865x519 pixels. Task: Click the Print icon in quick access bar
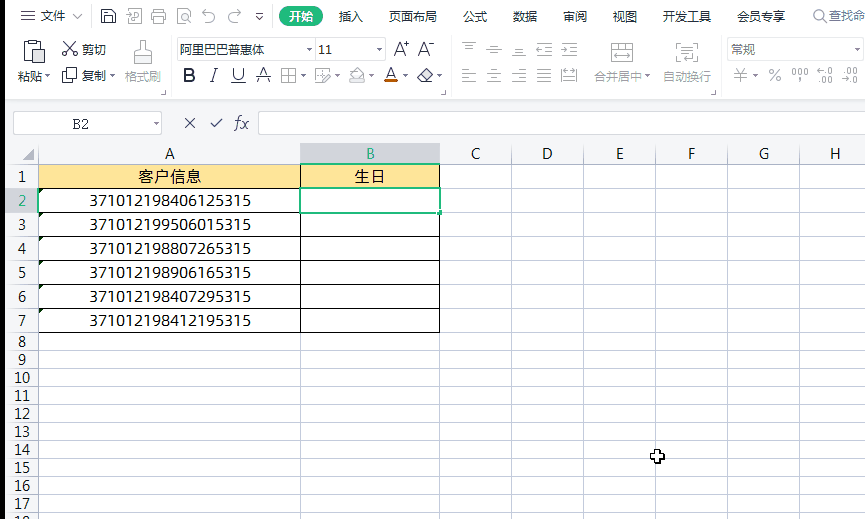coord(158,16)
